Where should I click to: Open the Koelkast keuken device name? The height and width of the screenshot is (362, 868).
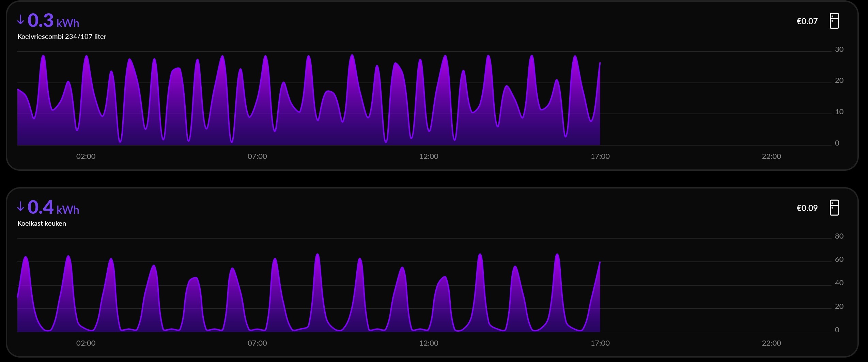point(42,223)
